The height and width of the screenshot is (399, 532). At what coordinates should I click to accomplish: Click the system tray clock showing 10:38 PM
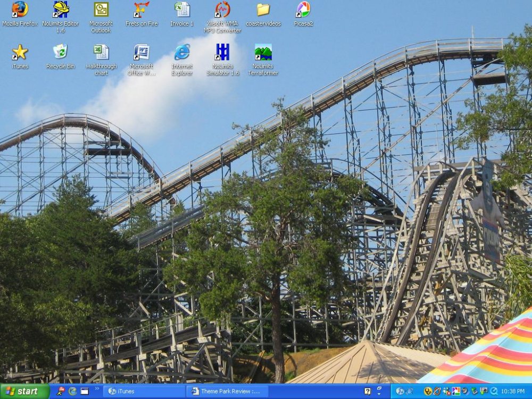click(x=513, y=392)
